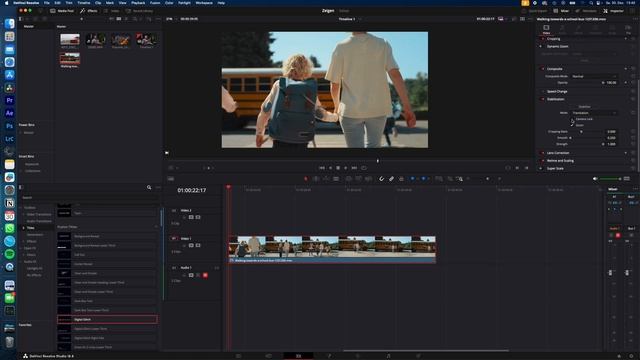Expand the Speed Change section
The image size is (640, 360).
coord(557,91)
